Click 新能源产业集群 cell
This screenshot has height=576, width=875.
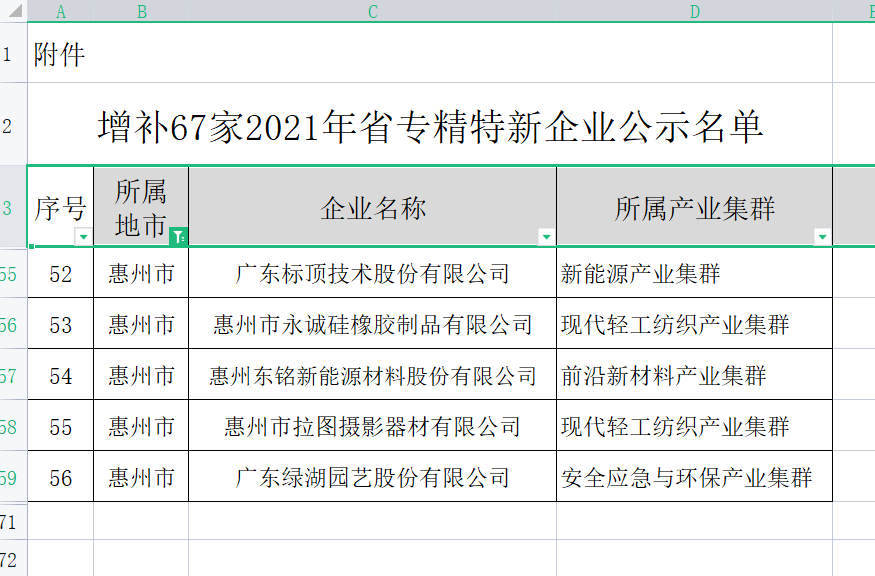tap(694, 273)
